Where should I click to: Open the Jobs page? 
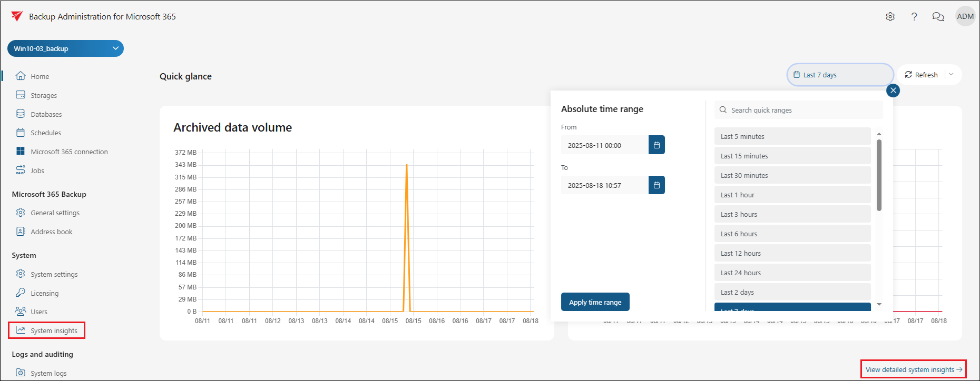coord(37,171)
